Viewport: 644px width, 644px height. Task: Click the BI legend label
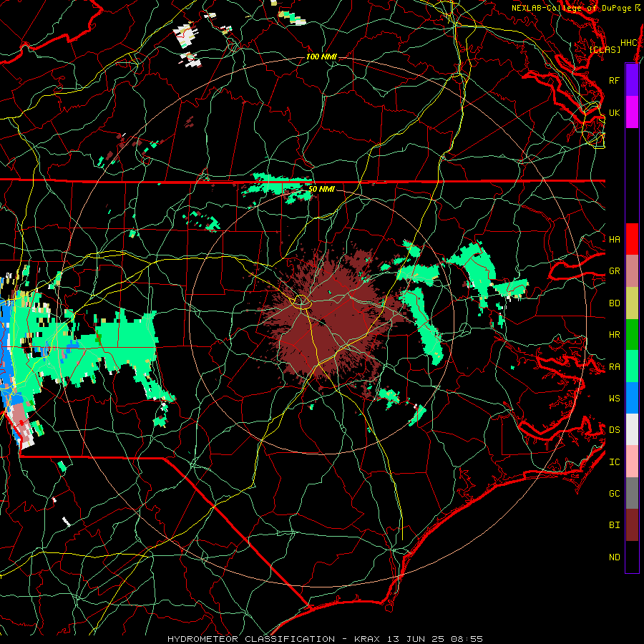[615, 525]
